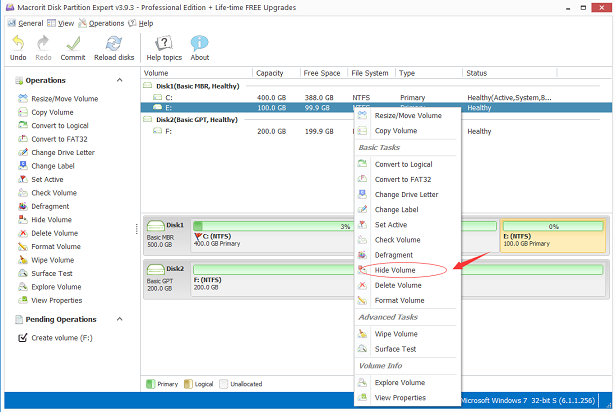Image resolution: width=615 pixels, height=412 pixels.
Task: Choose Convert to Logical from the context menu
Action: (407, 164)
